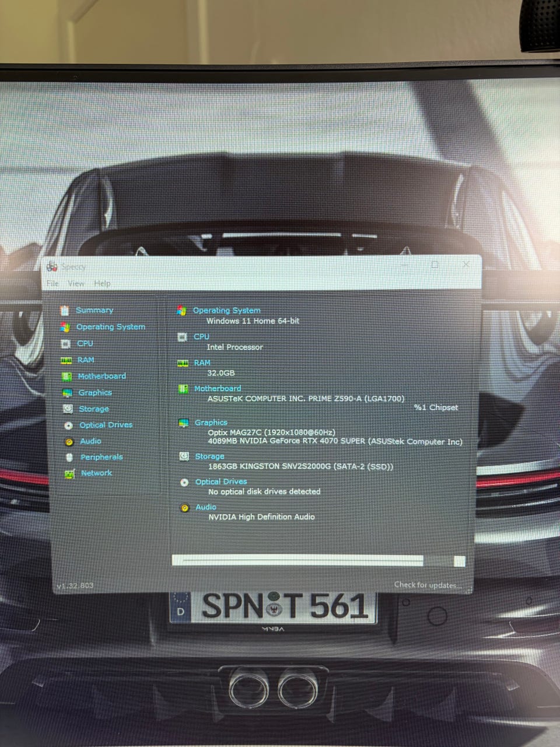
Task: Open the Summary section in sidebar
Action: (94, 310)
